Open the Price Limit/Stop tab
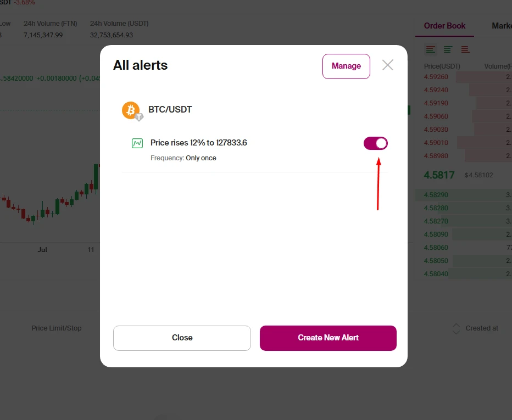Screen dimensions: 512x420 pos(57,328)
